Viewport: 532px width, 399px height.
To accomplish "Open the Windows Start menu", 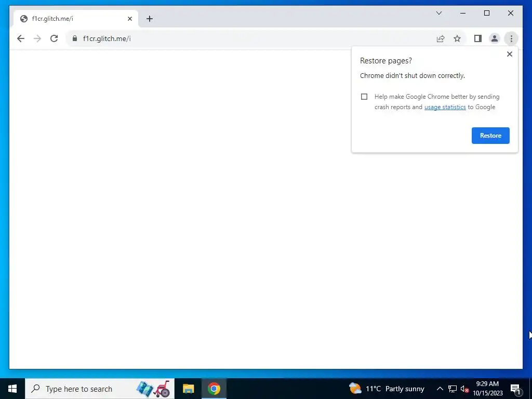I will [12, 389].
